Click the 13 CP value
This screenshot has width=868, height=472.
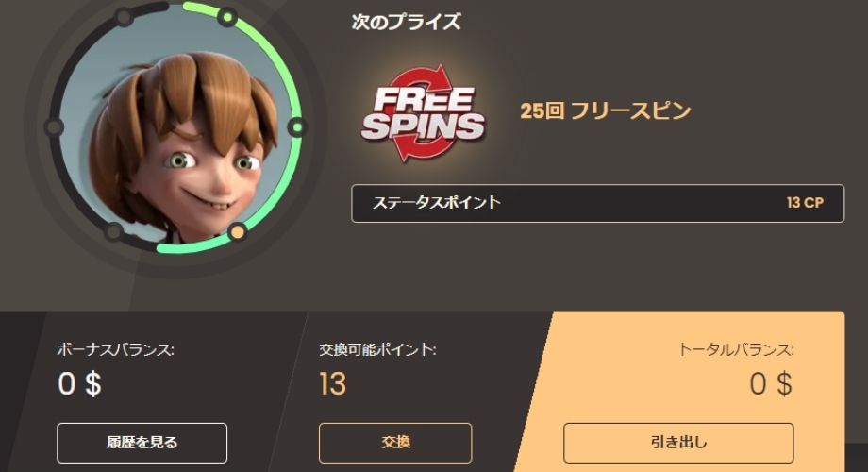point(805,203)
